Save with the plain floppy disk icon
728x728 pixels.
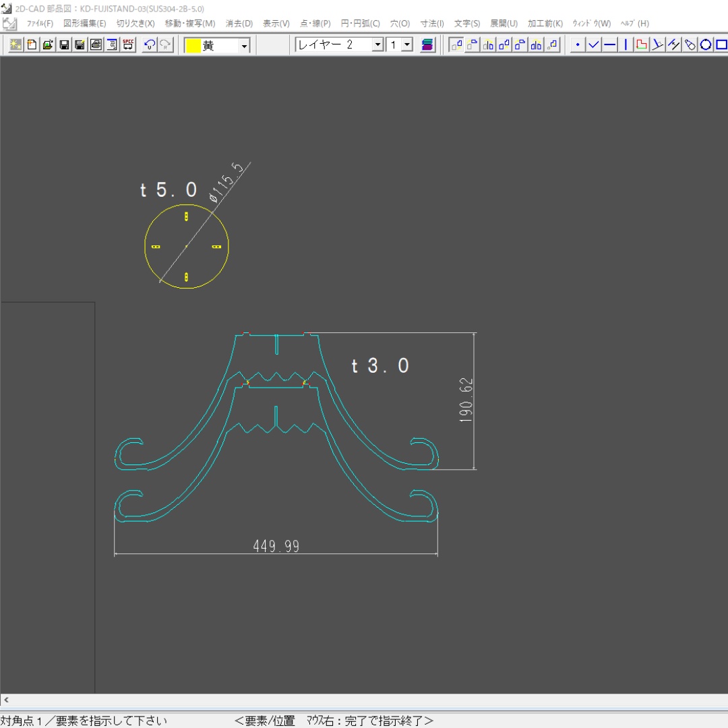pyautogui.click(x=64, y=45)
